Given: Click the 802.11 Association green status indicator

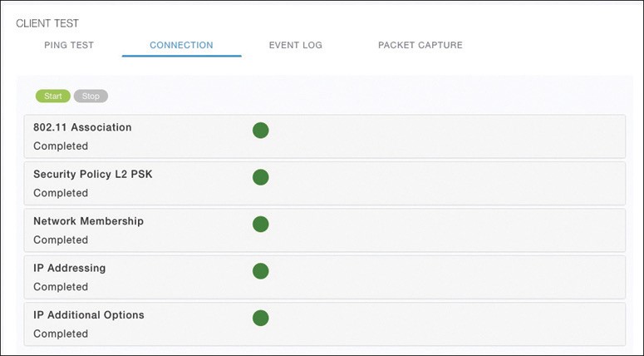Looking at the screenshot, I should 260,131.
